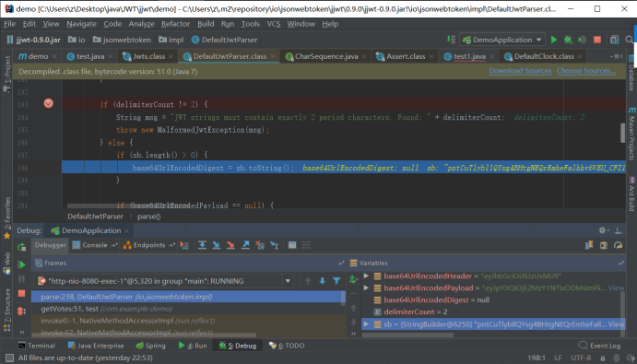
Task: Rerun DemoApplication from debug sidebar
Action: (21, 247)
